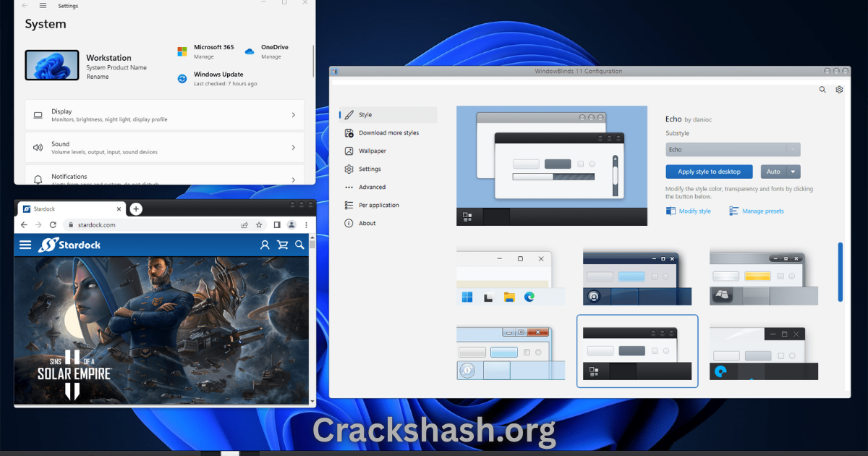This screenshot has width=868, height=456.
Task: Click Rename under Workstation
Action: point(97,76)
